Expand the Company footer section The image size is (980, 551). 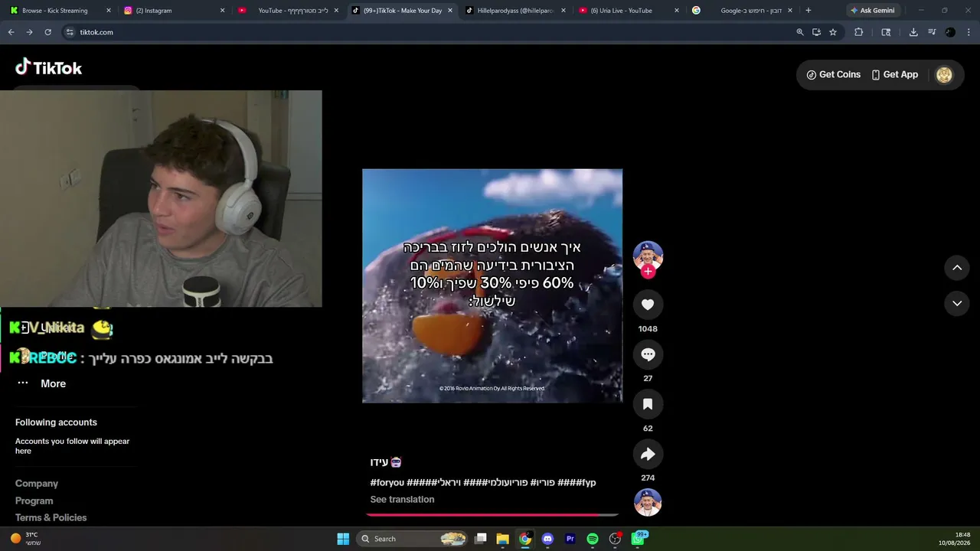(x=37, y=484)
